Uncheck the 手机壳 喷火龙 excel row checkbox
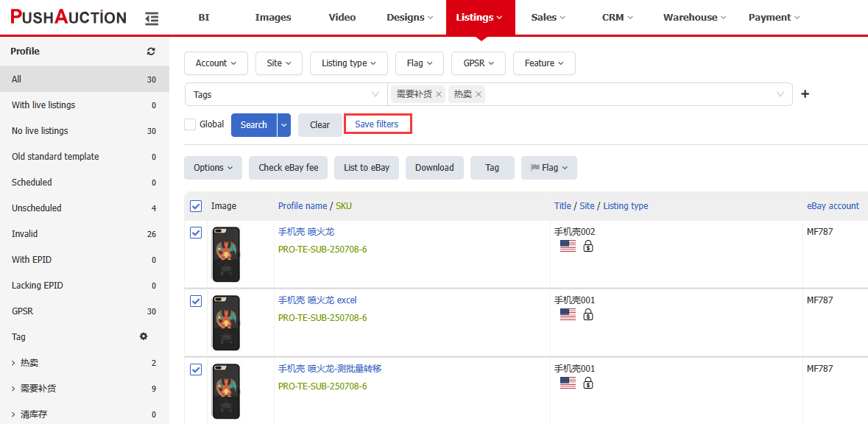 tap(196, 301)
